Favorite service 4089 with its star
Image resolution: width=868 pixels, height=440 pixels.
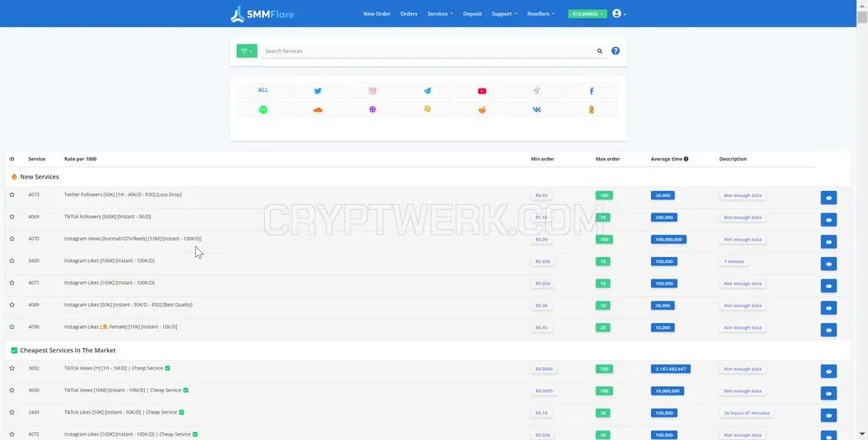tap(11, 305)
